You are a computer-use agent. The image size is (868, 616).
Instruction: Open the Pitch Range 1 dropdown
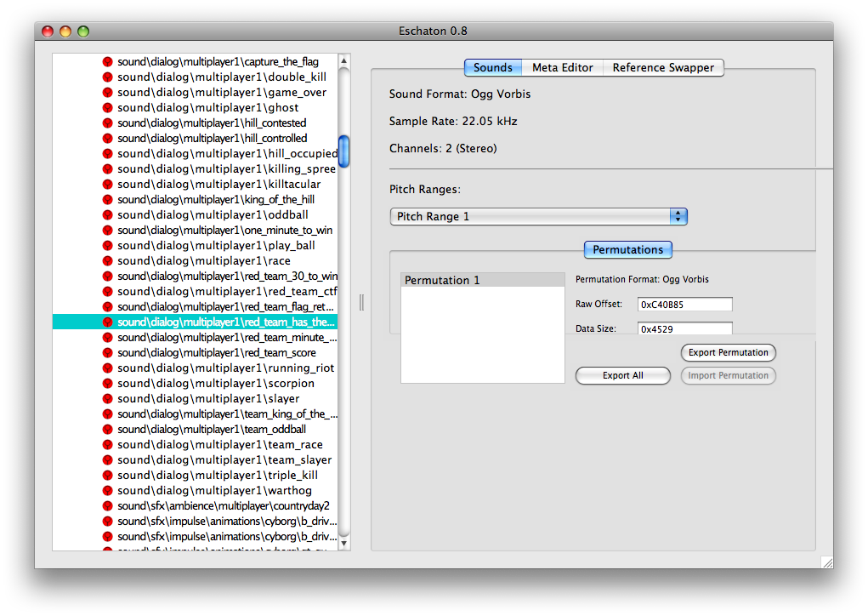(x=538, y=217)
